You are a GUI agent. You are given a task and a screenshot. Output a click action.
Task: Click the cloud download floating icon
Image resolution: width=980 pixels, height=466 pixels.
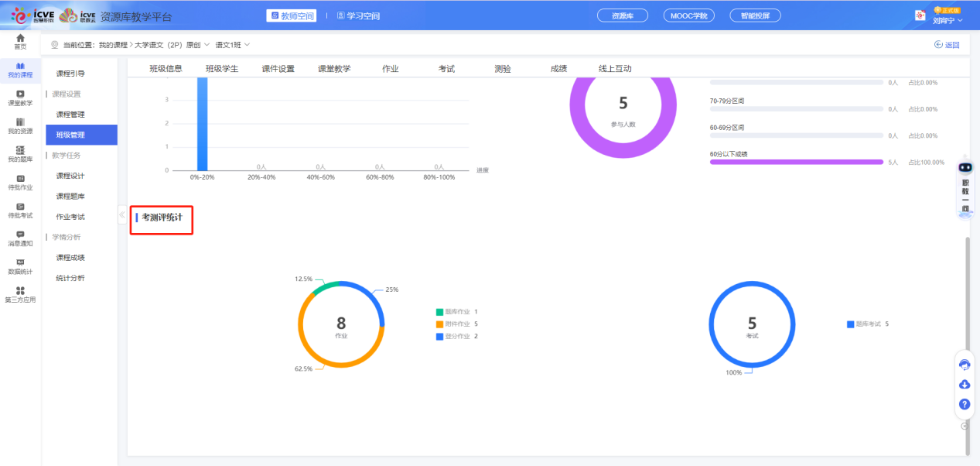pos(965,385)
